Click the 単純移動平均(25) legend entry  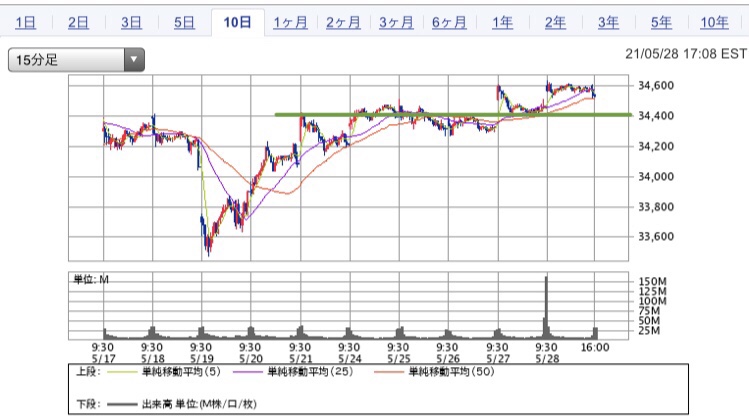[310, 372]
